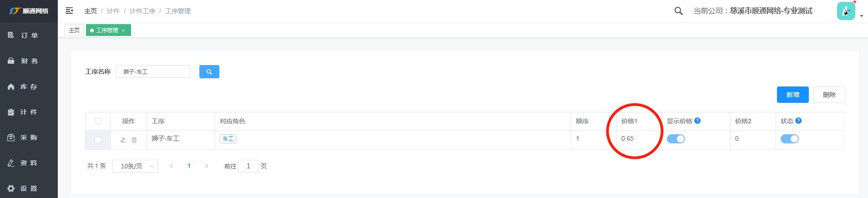The image size is (868, 198).
Task: Check the select-all checkbox in table header
Action: pos(98,121)
